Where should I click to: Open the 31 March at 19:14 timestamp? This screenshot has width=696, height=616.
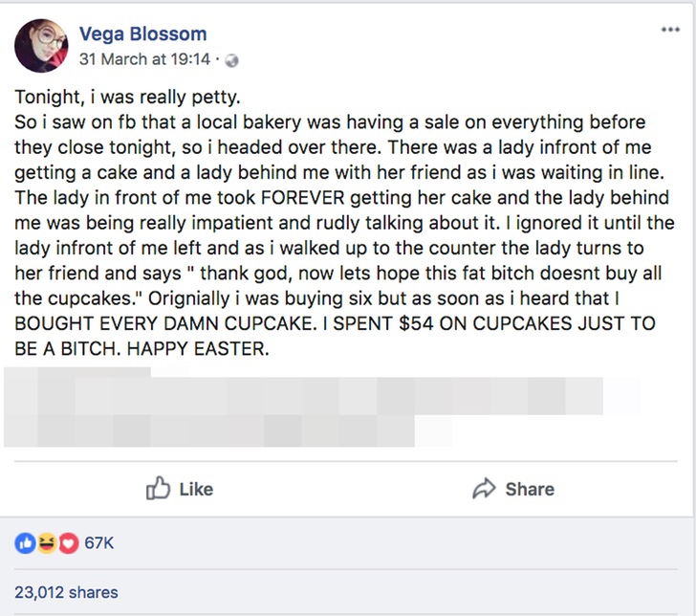click(144, 59)
